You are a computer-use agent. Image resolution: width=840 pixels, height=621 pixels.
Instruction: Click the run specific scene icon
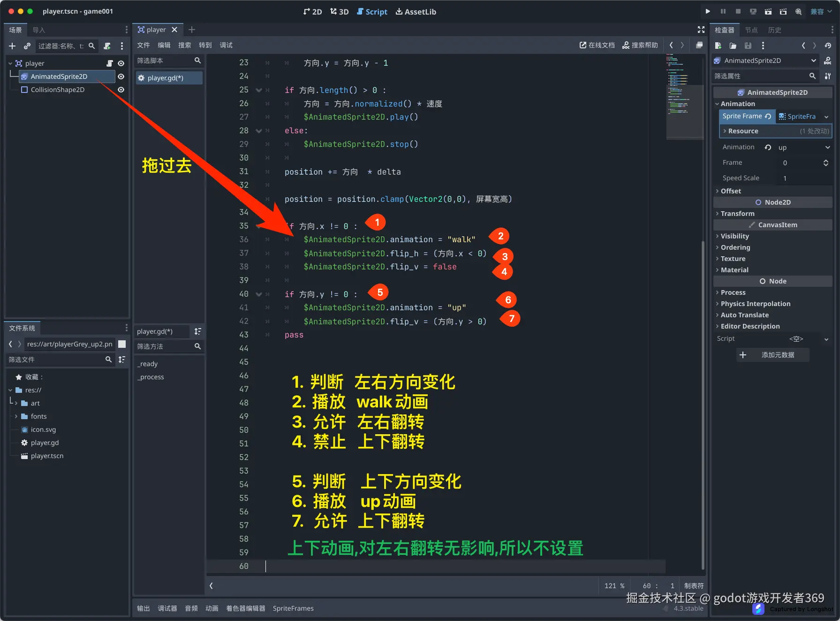[783, 11]
